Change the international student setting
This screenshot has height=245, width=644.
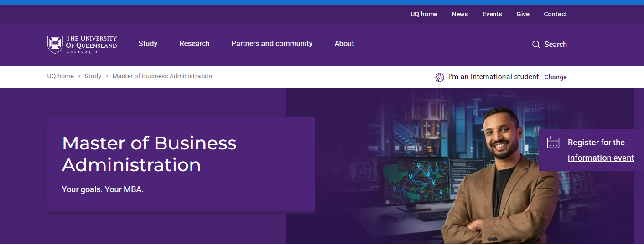click(x=555, y=77)
